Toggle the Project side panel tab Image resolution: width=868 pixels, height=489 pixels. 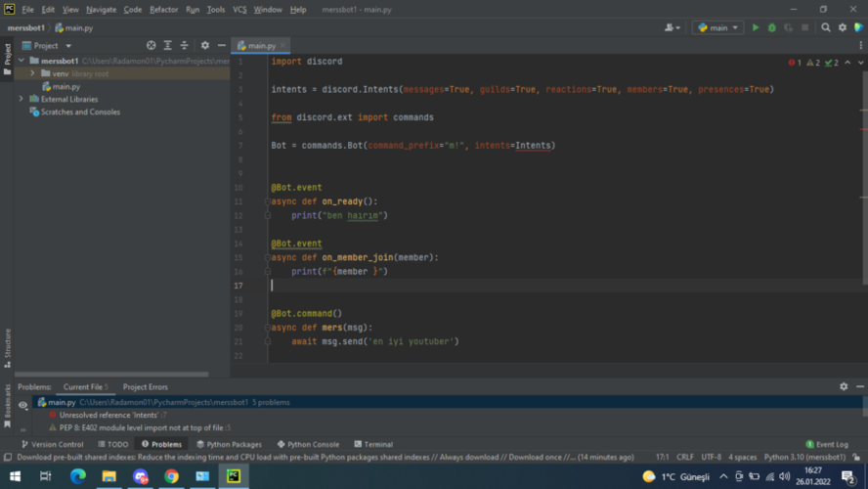pos(7,60)
